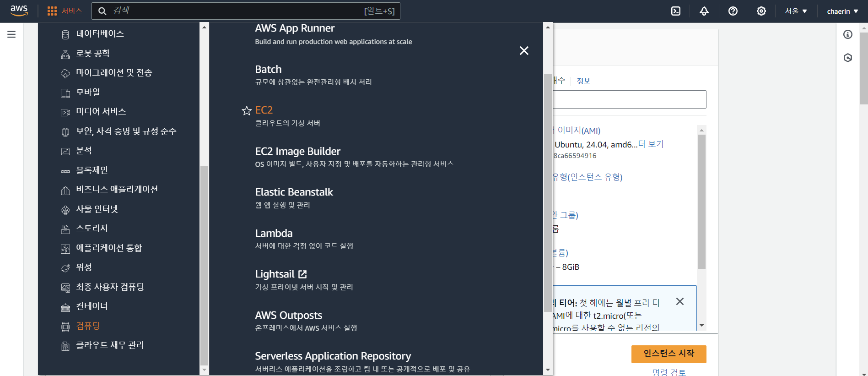Open the Lambda service
The width and height of the screenshot is (868, 376).
coord(274,233)
